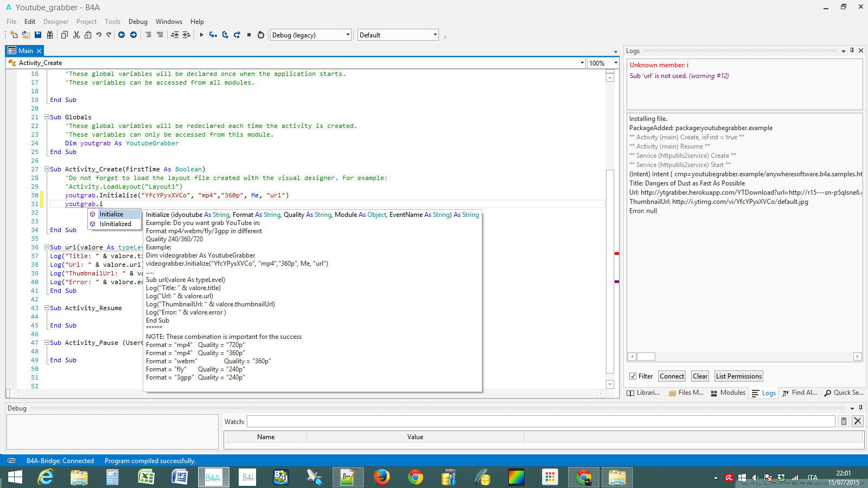The width and height of the screenshot is (868, 488).
Task: Collapse the Sub Activity_Create code block
Action: click(47, 169)
